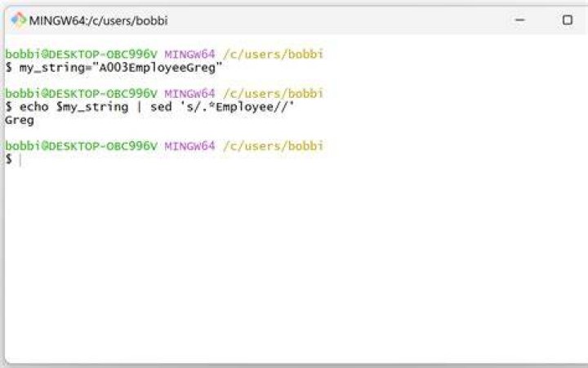Maximize the MINGW64 terminal window

(568, 20)
